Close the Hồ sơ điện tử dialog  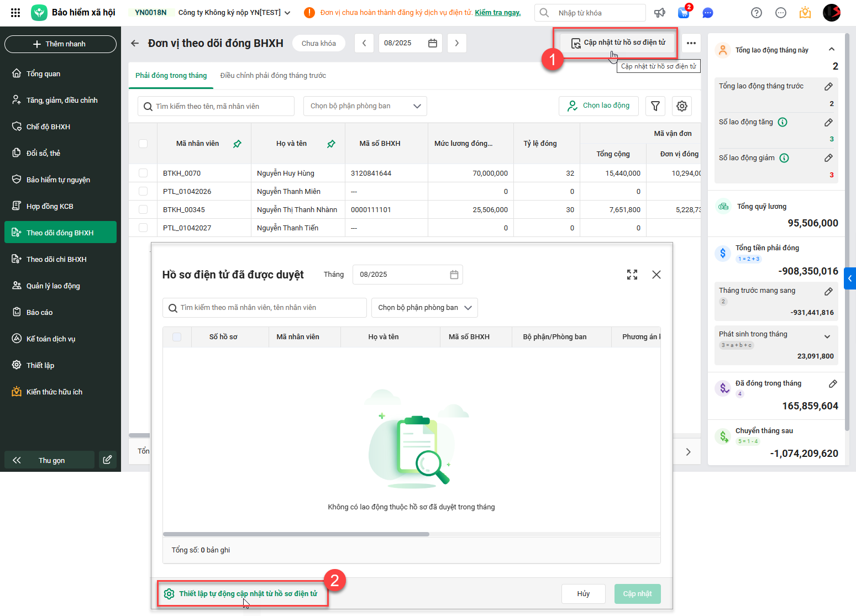point(657,275)
